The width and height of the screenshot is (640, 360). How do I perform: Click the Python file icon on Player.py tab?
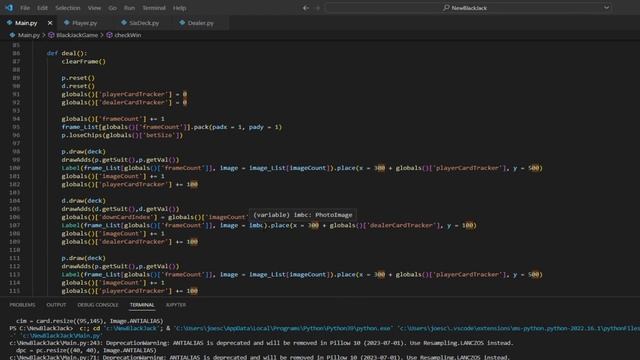[x=67, y=23]
